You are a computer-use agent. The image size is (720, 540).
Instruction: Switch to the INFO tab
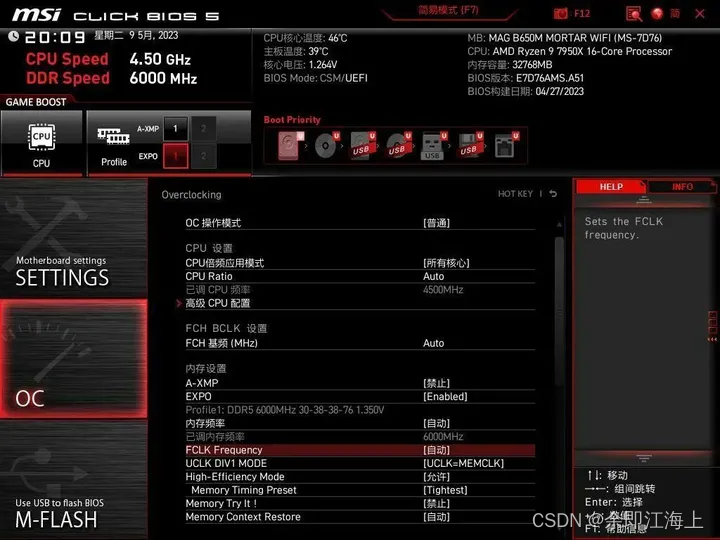tap(682, 187)
